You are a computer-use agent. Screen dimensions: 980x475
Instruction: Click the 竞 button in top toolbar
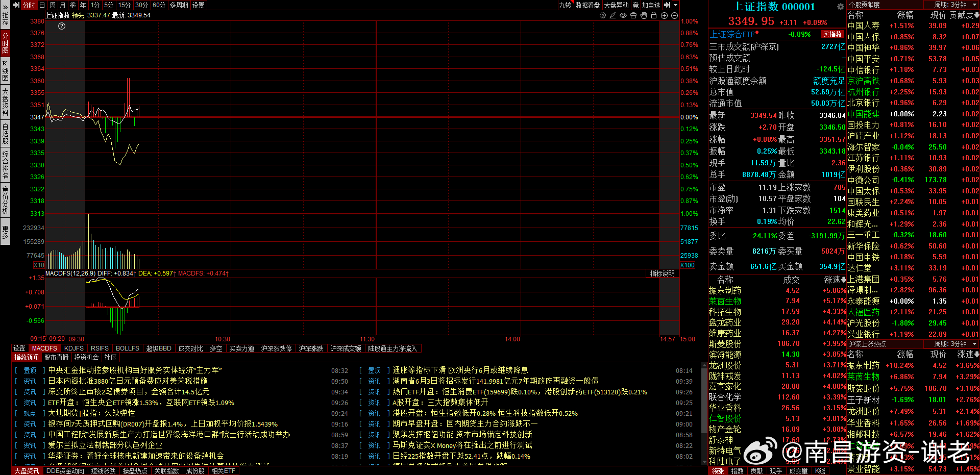[x=635, y=5]
